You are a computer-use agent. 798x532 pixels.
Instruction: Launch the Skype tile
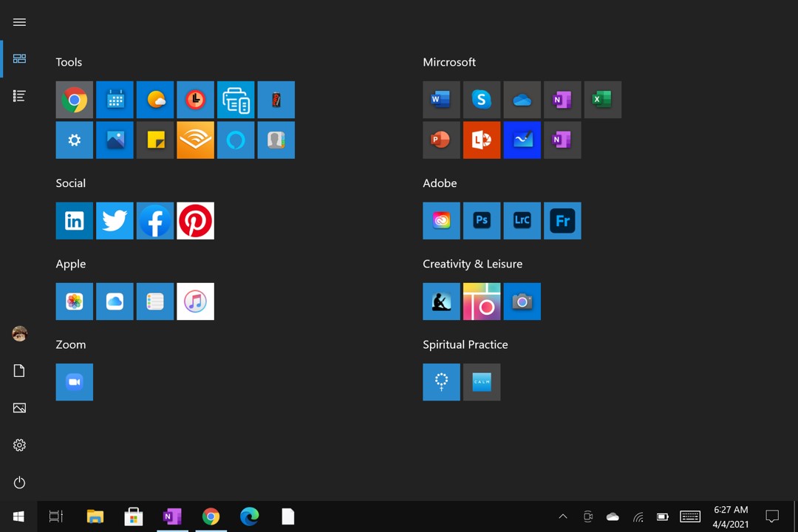pos(482,100)
